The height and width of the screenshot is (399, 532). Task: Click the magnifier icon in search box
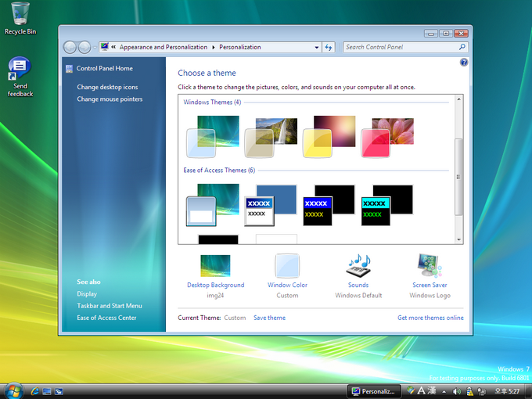pos(462,47)
